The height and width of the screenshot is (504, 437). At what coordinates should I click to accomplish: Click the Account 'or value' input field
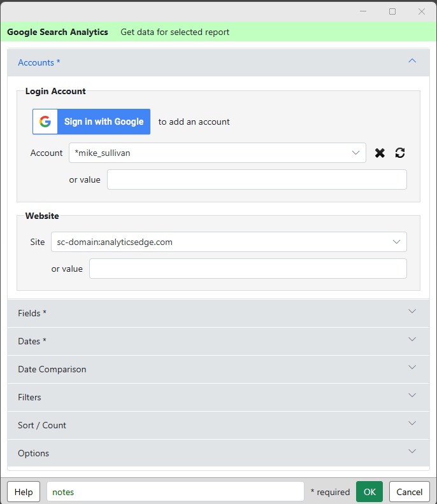[257, 179]
